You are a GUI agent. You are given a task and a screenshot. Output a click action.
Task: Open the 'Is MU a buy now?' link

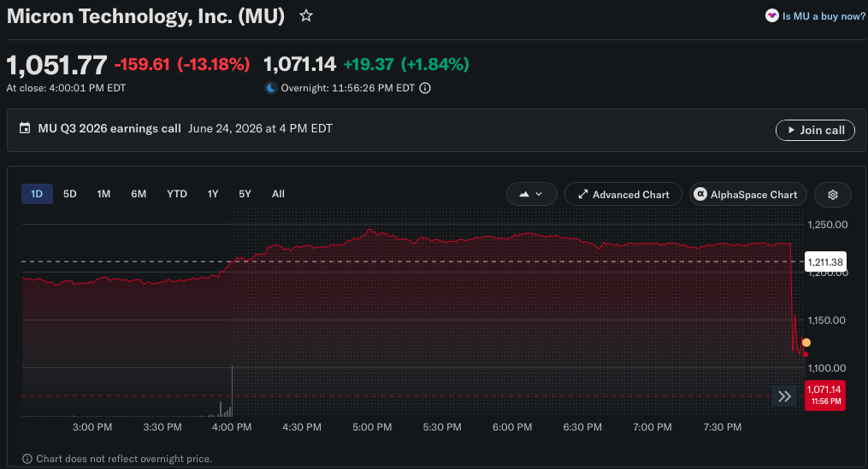824,16
